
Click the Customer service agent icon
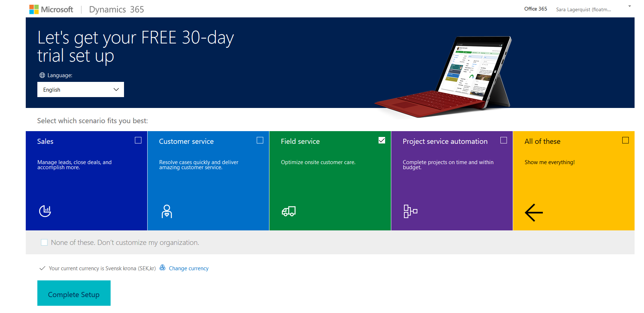167,211
